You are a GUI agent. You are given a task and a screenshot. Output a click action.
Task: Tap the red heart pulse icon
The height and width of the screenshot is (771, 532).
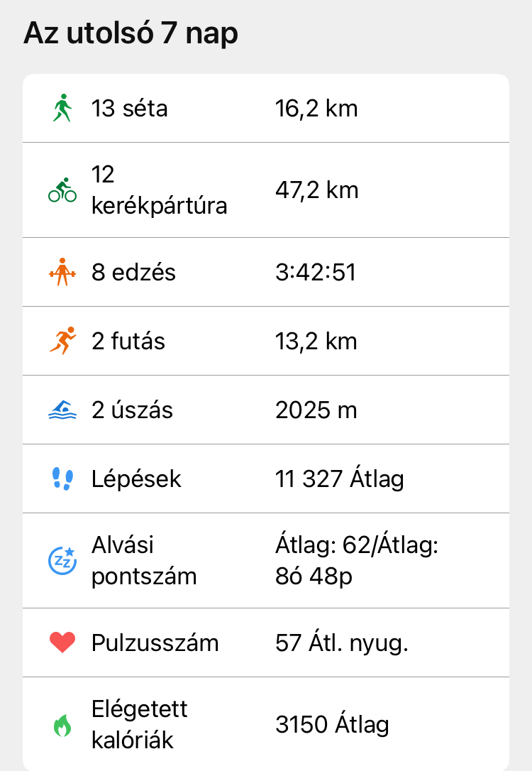[62, 643]
